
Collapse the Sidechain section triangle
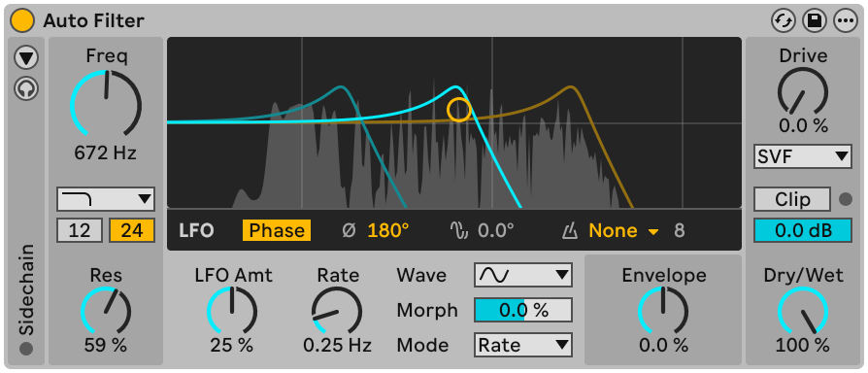tap(26, 56)
